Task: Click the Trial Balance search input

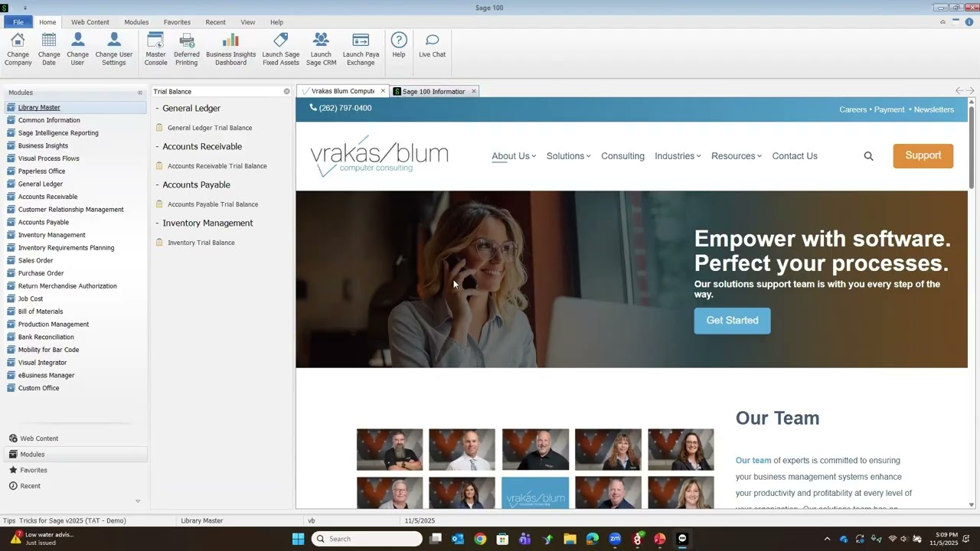Action: [217, 91]
